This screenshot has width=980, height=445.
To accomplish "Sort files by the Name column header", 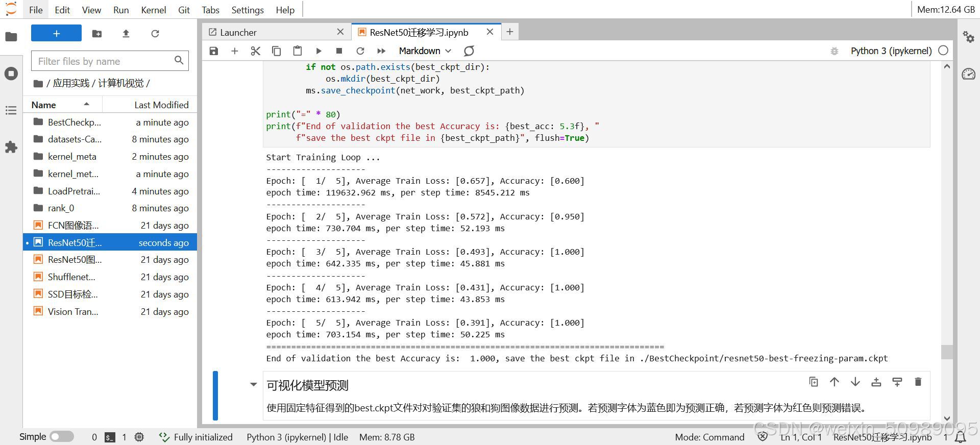I will point(62,105).
